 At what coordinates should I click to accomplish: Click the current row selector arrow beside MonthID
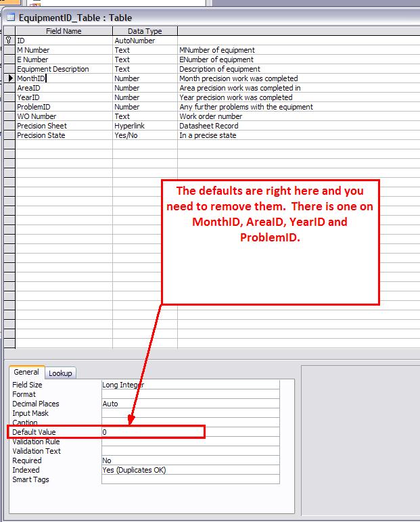coord(10,78)
